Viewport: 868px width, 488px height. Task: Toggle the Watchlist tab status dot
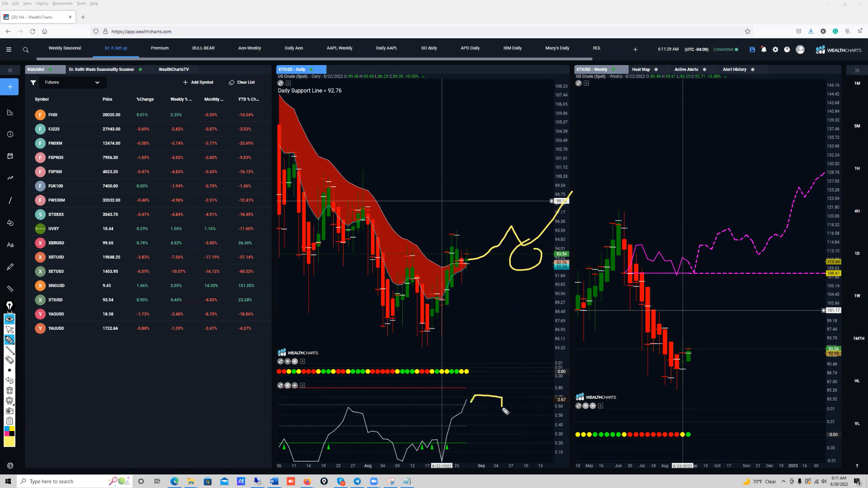(x=51, y=70)
